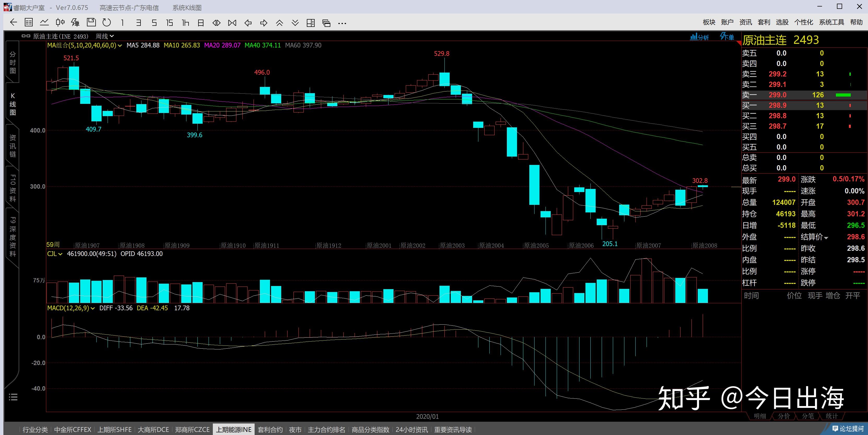Expand the MACD(12,26,9) indicator dropdown

coord(93,308)
